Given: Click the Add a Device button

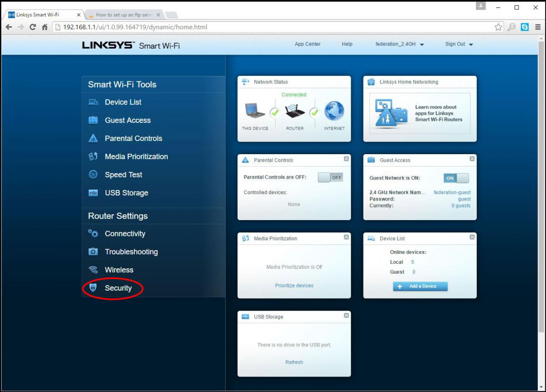Looking at the screenshot, I should (x=420, y=286).
